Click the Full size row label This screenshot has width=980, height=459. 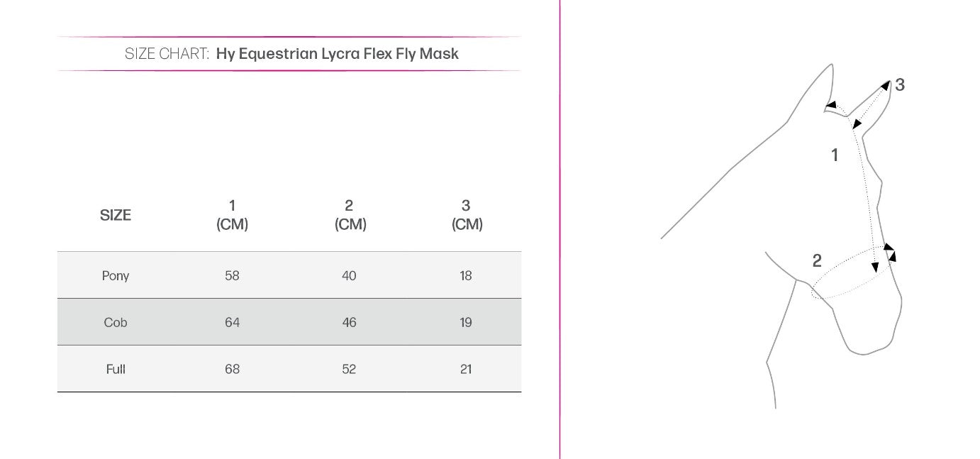tap(116, 369)
